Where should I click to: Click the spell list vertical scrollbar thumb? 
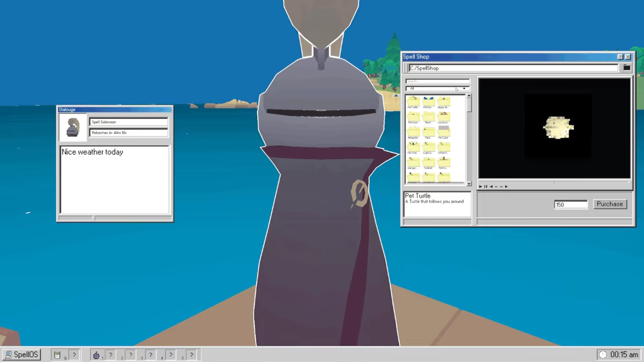(469, 105)
